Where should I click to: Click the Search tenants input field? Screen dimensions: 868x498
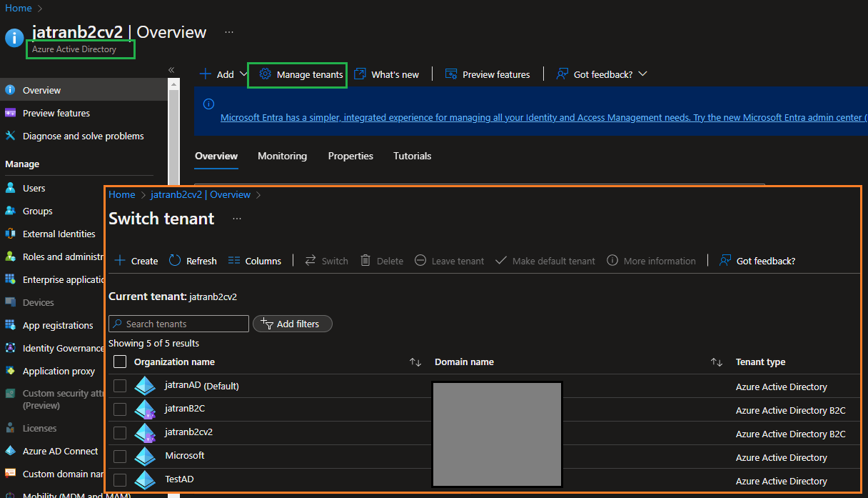(178, 324)
